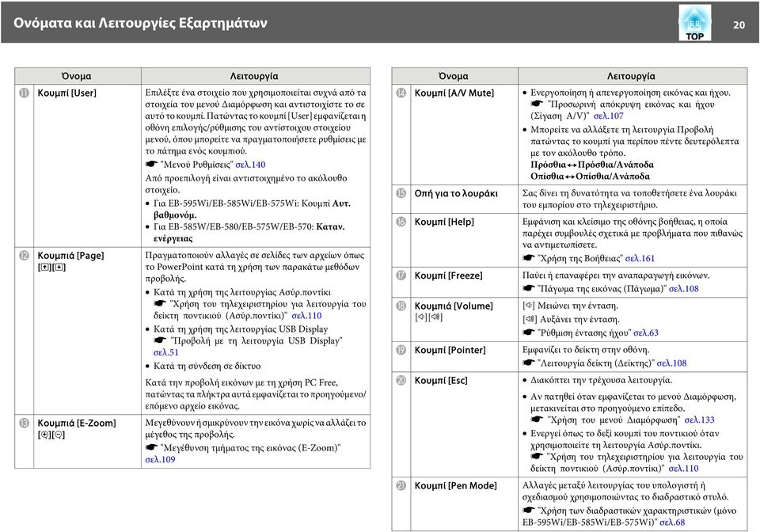
Task: Click the circled number 20 marker
Action: tap(401, 381)
